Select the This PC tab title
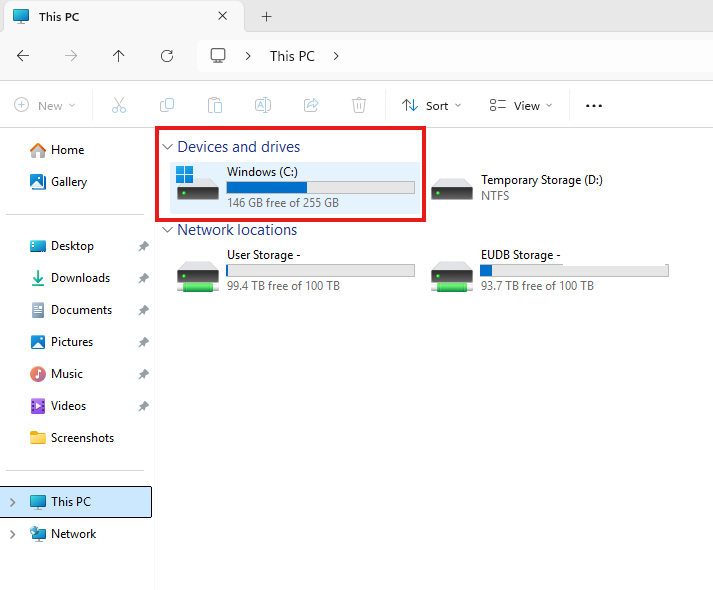The width and height of the screenshot is (713, 590). [x=59, y=17]
